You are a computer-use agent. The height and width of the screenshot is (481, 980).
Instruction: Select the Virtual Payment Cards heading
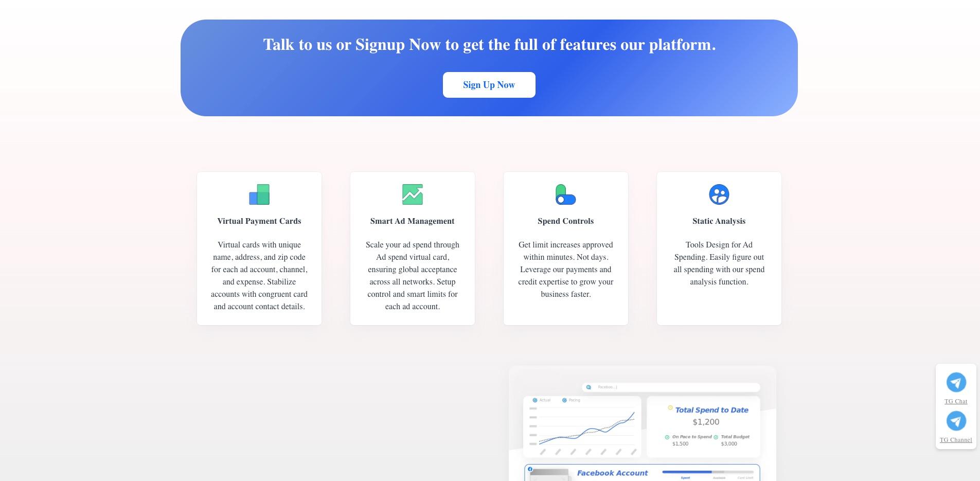point(259,221)
